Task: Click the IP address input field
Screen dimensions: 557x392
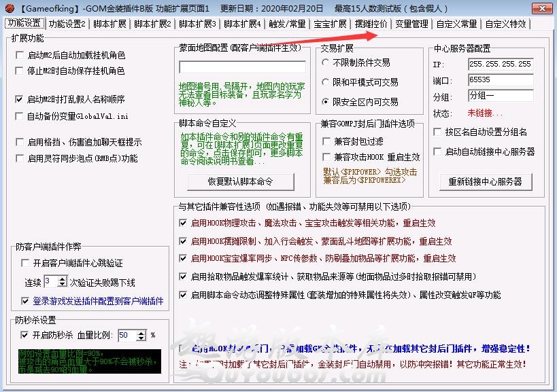Action: tap(500, 65)
